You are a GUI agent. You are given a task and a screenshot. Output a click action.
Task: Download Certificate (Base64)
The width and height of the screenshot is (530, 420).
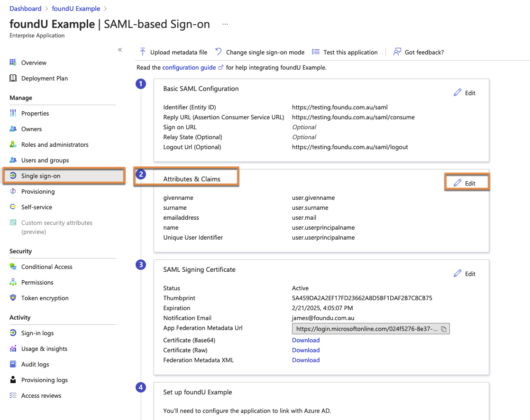pos(306,340)
